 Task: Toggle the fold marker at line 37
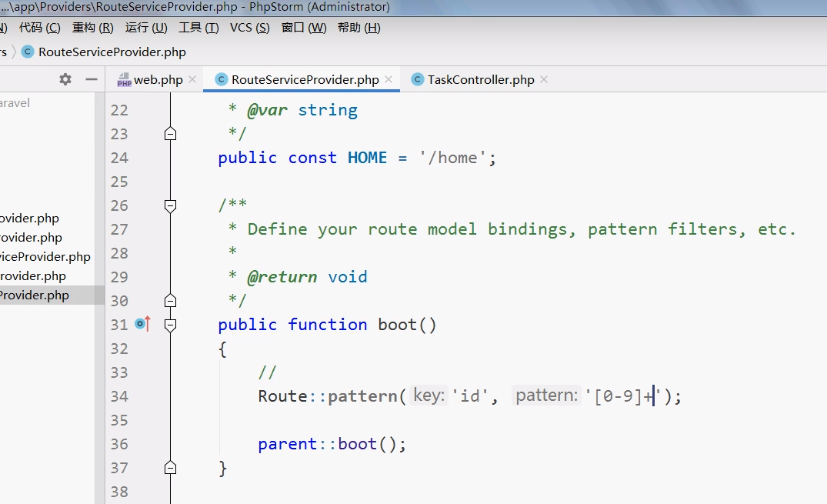pyautogui.click(x=171, y=468)
